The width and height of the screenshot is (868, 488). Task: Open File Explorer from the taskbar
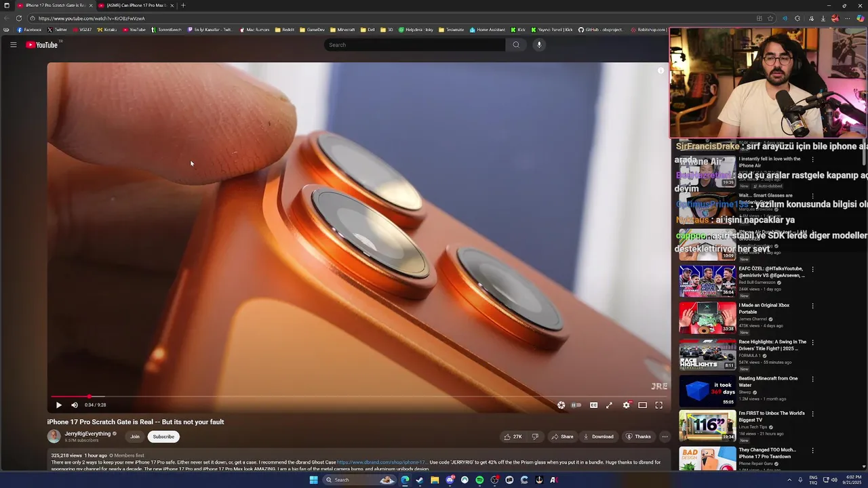[x=435, y=480]
